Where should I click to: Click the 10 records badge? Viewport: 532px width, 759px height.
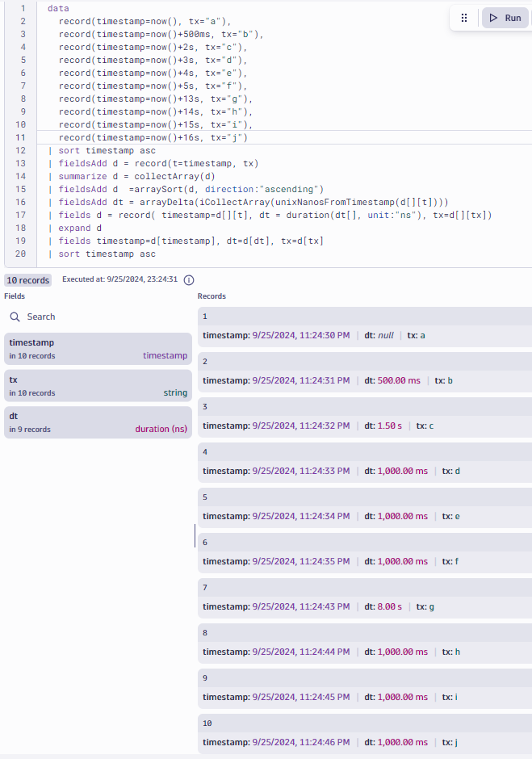pyautogui.click(x=29, y=280)
